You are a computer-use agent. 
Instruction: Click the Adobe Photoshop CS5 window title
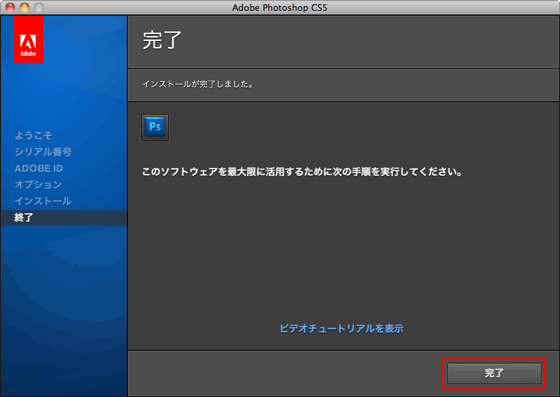point(280,7)
